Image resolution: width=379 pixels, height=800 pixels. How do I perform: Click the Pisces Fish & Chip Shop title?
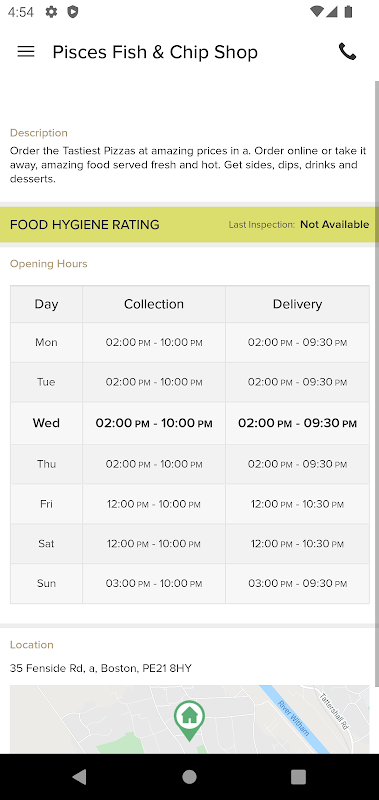tap(155, 52)
